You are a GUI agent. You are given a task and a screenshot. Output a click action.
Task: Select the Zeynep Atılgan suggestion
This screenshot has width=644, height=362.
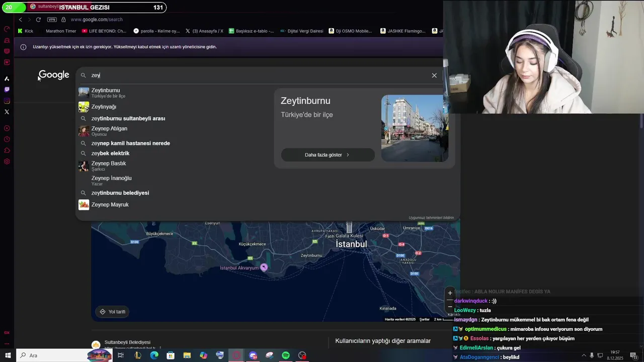pyautogui.click(x=174, y=131)
